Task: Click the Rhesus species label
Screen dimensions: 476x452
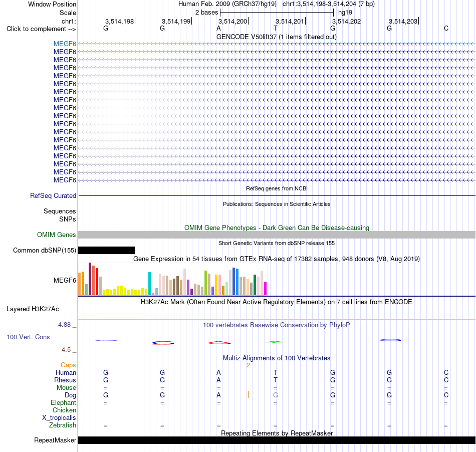Action: point(65,380)
